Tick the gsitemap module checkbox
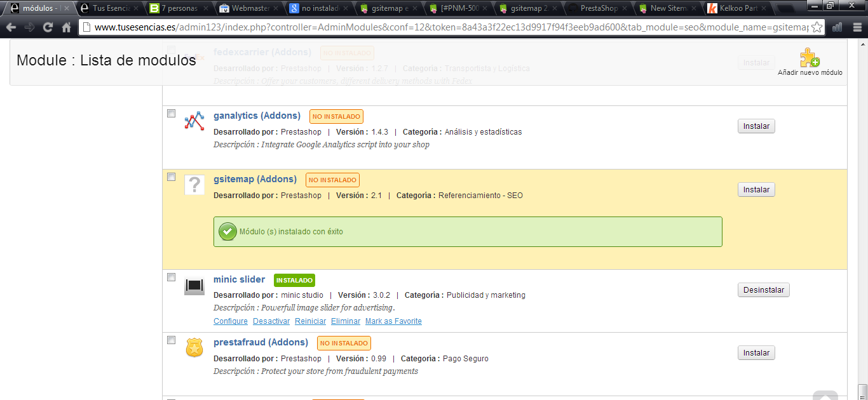 click(171, 177)
